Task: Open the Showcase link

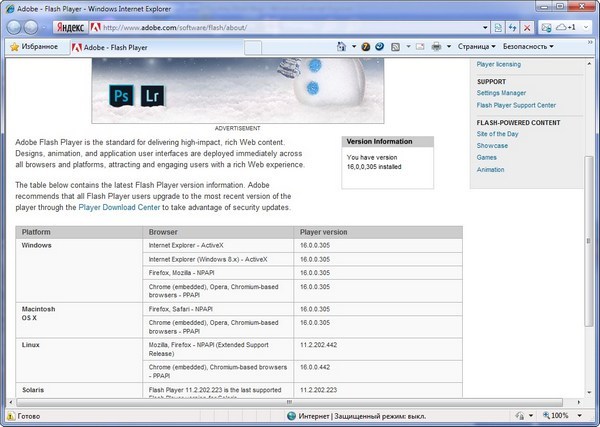Action: pos(492,146)
